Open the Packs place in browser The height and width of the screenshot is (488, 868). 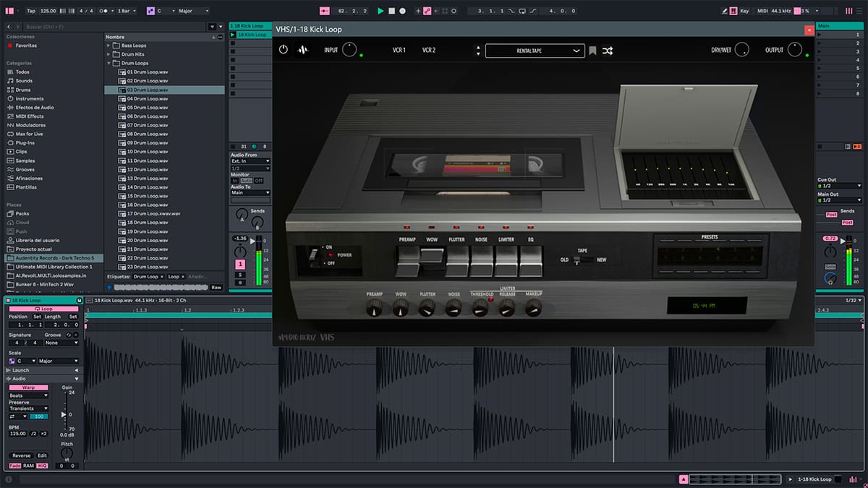point(22,213)
